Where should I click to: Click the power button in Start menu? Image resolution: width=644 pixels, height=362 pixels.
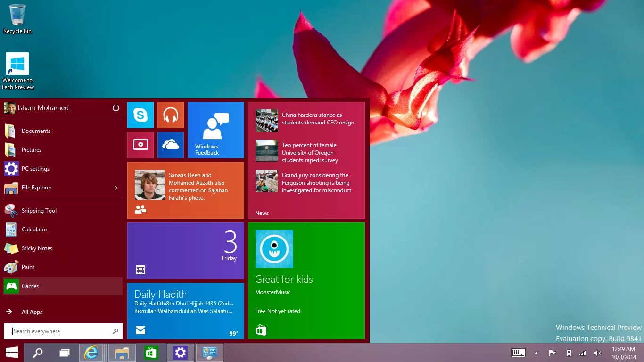click(116, 108)
